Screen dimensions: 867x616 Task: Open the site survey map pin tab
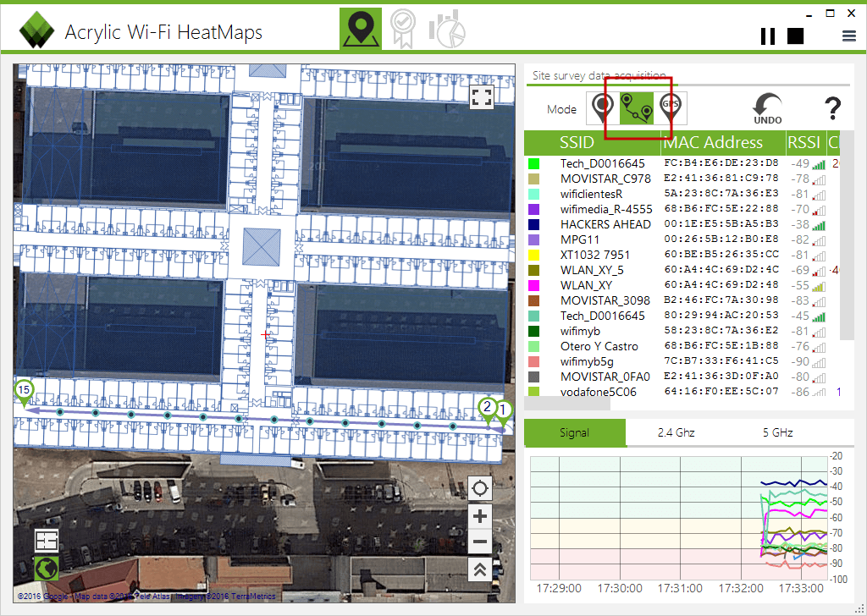(x=361, y=29)
